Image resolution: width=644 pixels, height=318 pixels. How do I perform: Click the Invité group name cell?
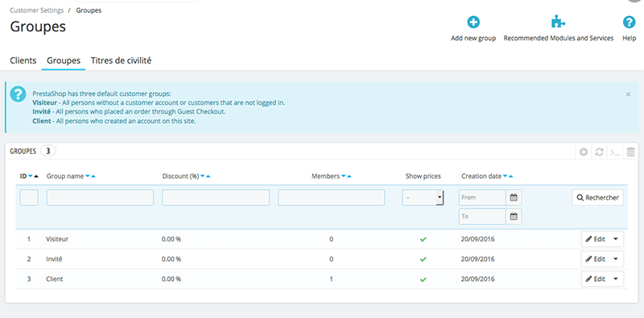[x=54, y=259]
